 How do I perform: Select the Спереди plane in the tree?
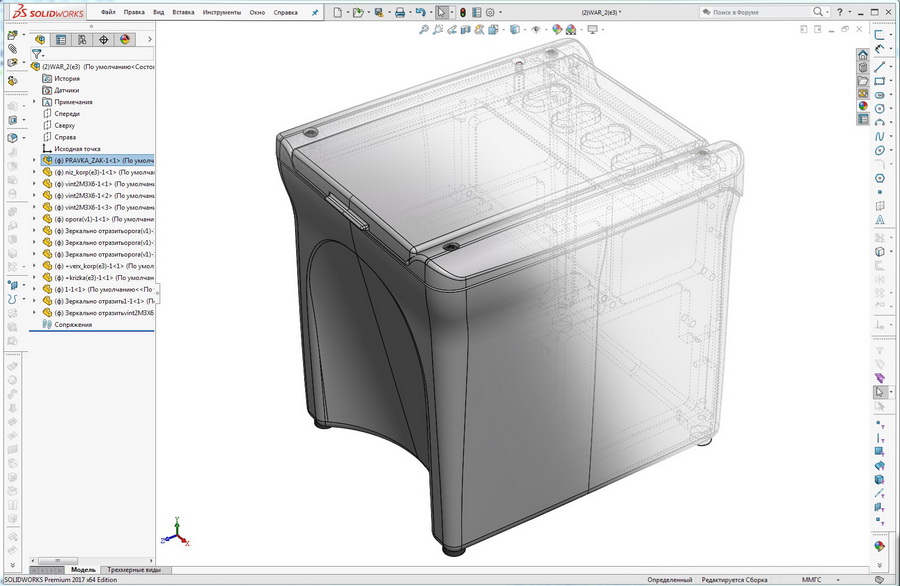click(x=67, y=114)
